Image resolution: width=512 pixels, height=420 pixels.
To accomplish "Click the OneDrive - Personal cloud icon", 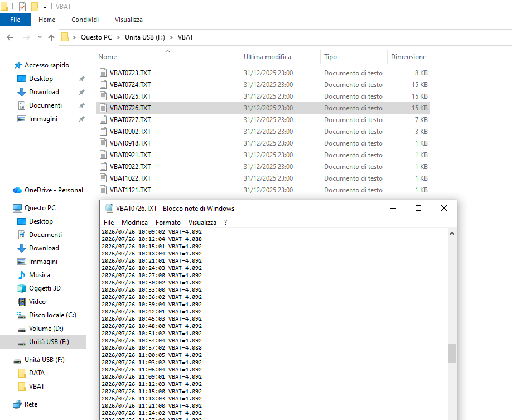I will point(17,190).
